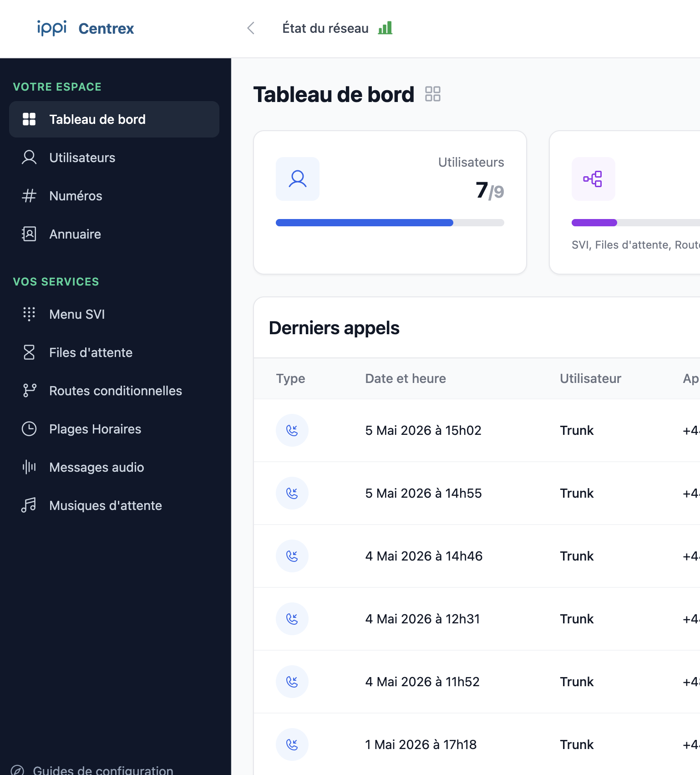Screen dimensions: 700x775
Task: Open the Centrex home link
Action: tap(106, 29)
